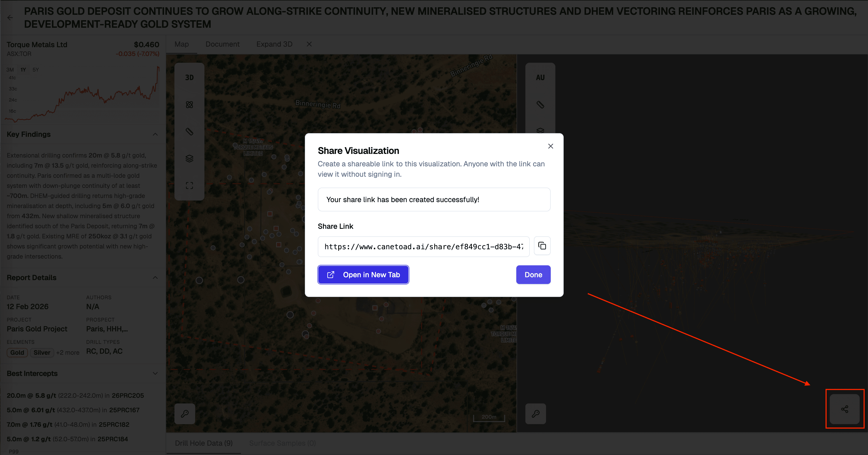Open the layers icon in the AU panel

coord(540,131)
